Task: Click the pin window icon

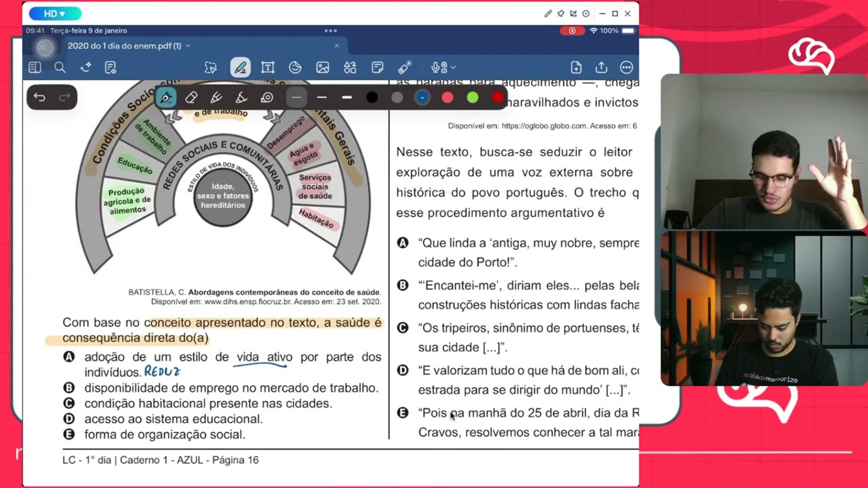Action: pos(561,14)
